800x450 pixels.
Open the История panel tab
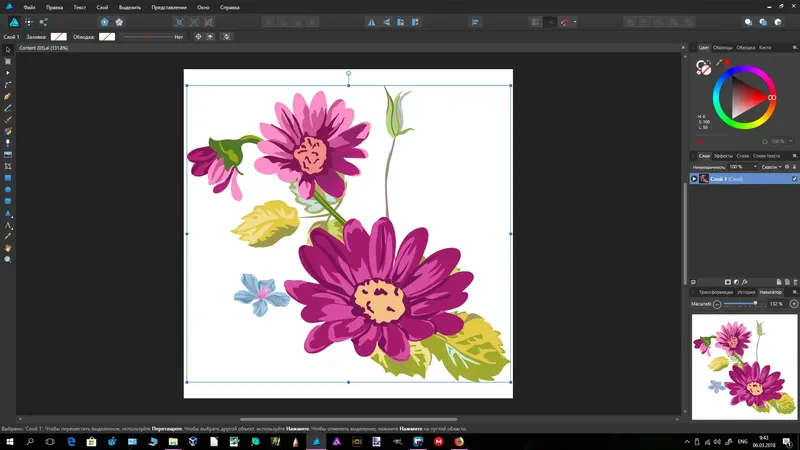(746, 292)
